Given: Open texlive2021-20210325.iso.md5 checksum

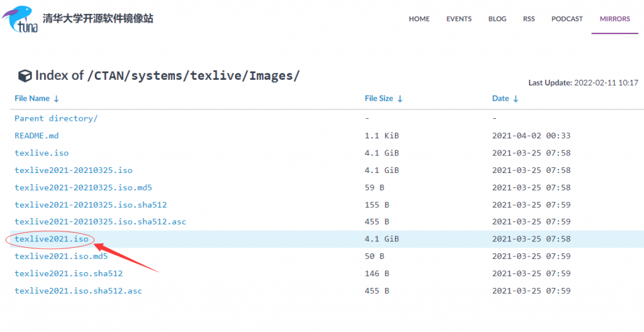Looking at the screenshot, I should click(84, 187).
